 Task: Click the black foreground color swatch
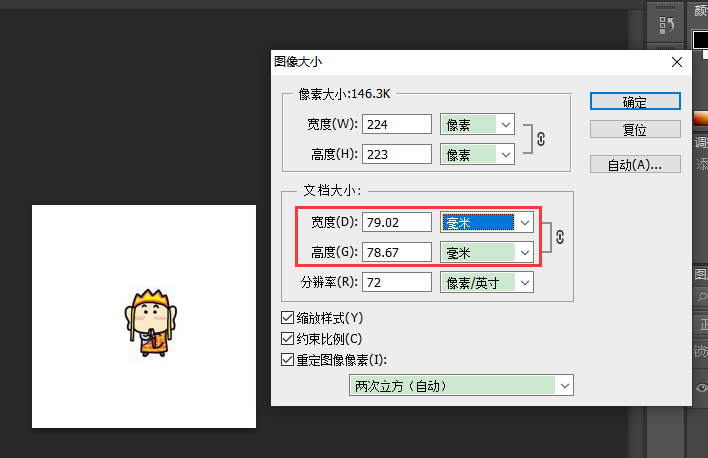tap(701, 40)
